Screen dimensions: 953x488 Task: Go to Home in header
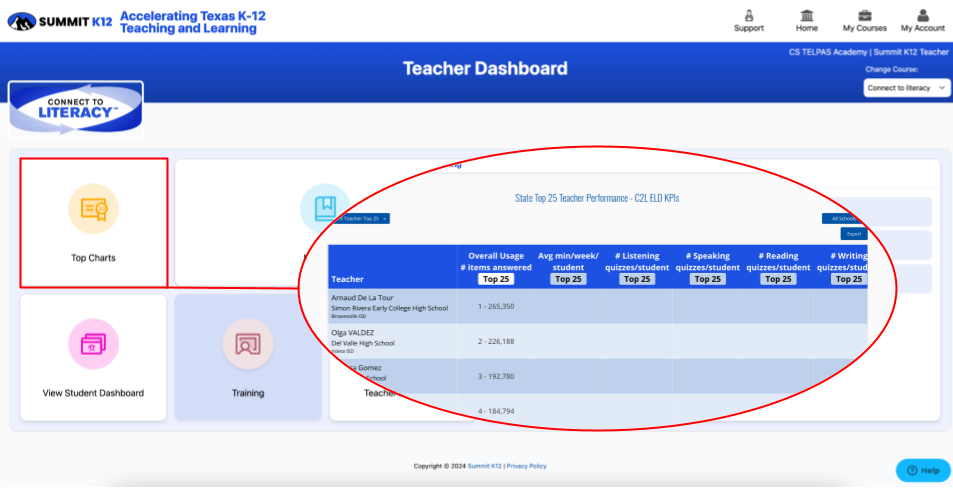tap(807, 21)
